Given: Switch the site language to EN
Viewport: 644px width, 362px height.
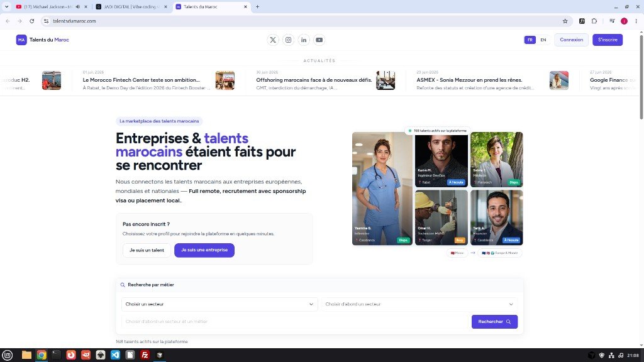Looking at the screenshot, I should pos(543,40).
